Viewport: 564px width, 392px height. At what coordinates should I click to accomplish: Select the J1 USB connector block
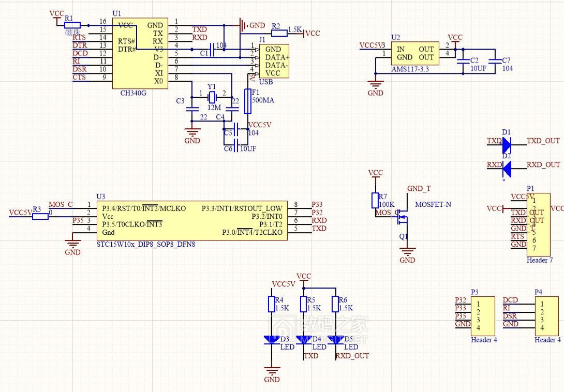[x=274, y=61]
